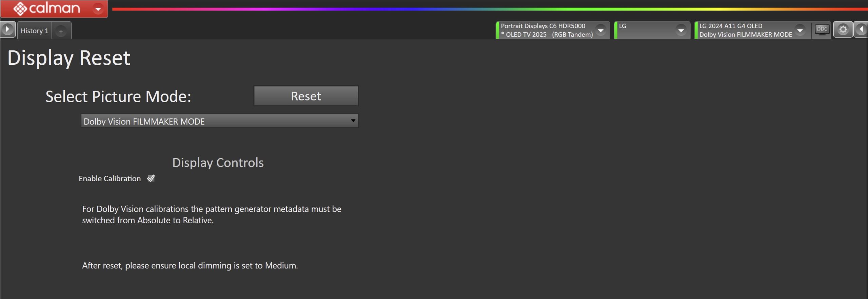Add a new history tab with plus
Image resolution: width=868 pixels, height=299 pixels.
click(61, 31)
